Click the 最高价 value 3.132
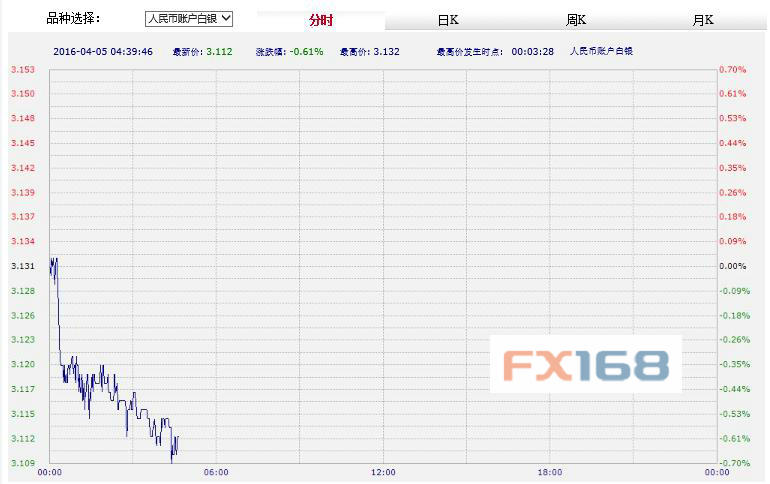 tap(386, 51)
